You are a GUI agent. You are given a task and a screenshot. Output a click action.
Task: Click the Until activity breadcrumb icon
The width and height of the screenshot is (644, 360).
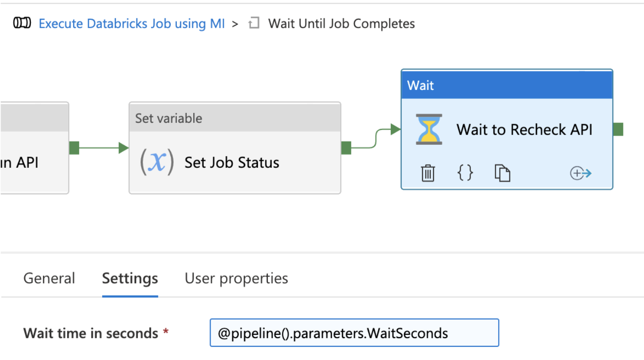pos(254,23)
